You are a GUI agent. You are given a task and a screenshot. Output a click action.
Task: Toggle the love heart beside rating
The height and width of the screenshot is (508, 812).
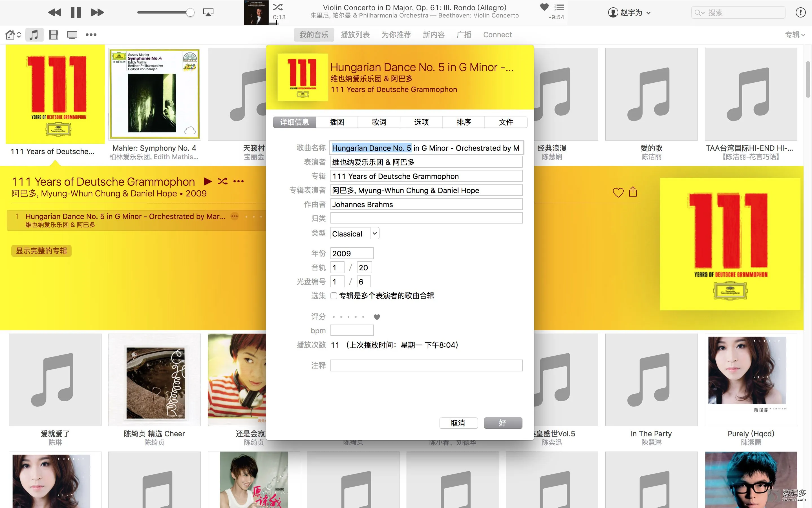tap(377, 317)
